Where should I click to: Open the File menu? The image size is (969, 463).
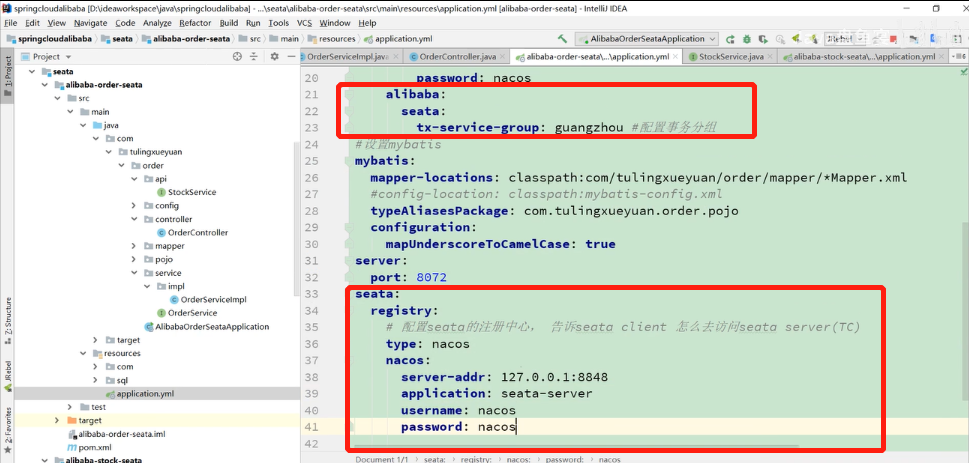click(11, 23)
